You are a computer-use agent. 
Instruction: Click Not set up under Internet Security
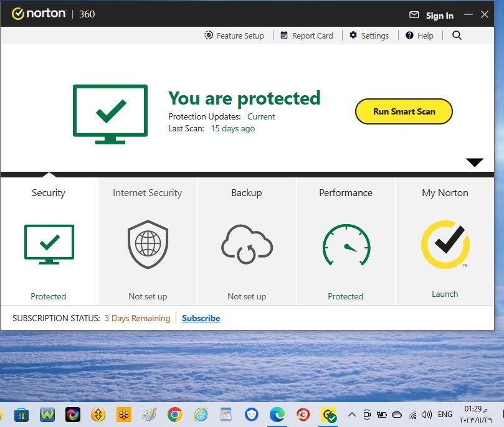tap(148, 296)
